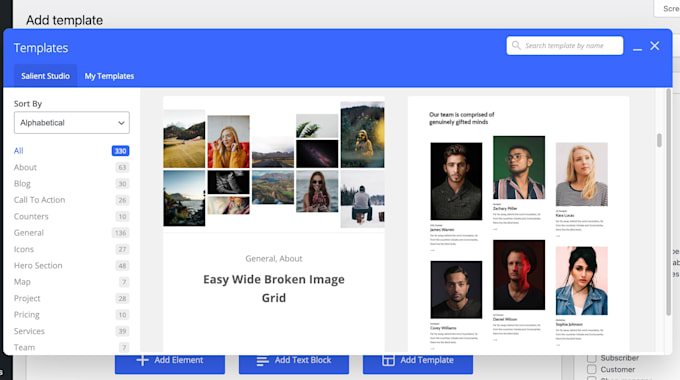The image size is (680, 380).
Task: Show Project templates
Action: [x=27, y=298]
